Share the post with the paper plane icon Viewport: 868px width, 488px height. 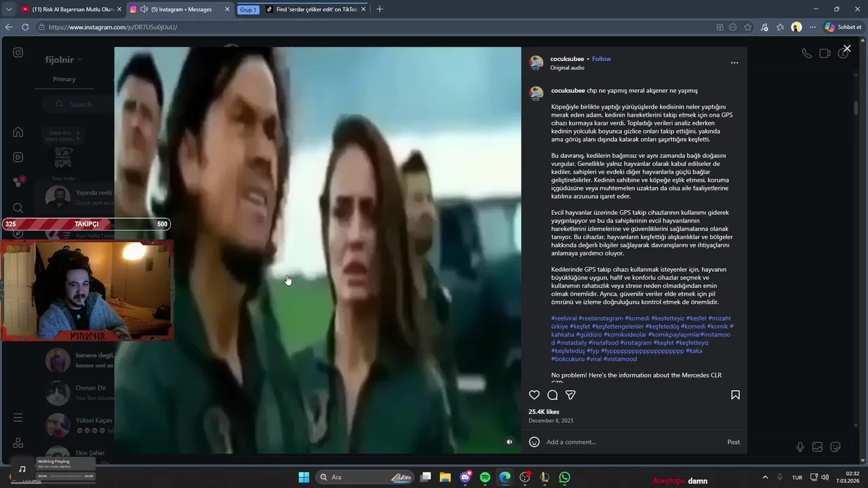click(x=570, y=395)
